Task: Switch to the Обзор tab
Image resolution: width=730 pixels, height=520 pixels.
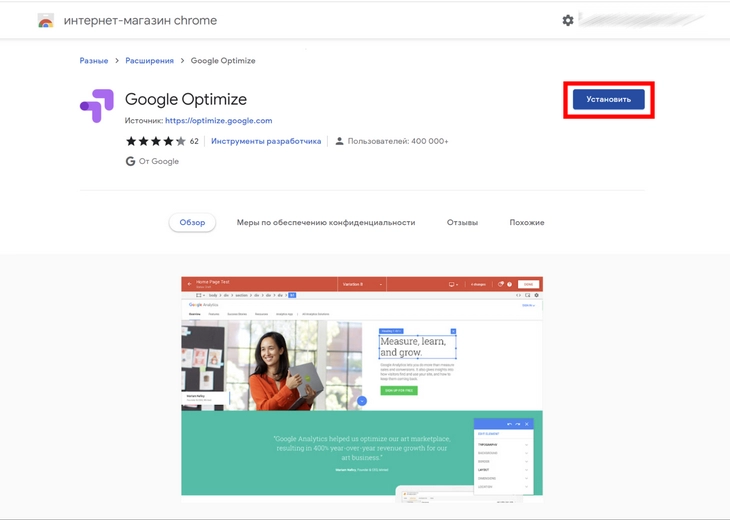Action: (192, 222)
